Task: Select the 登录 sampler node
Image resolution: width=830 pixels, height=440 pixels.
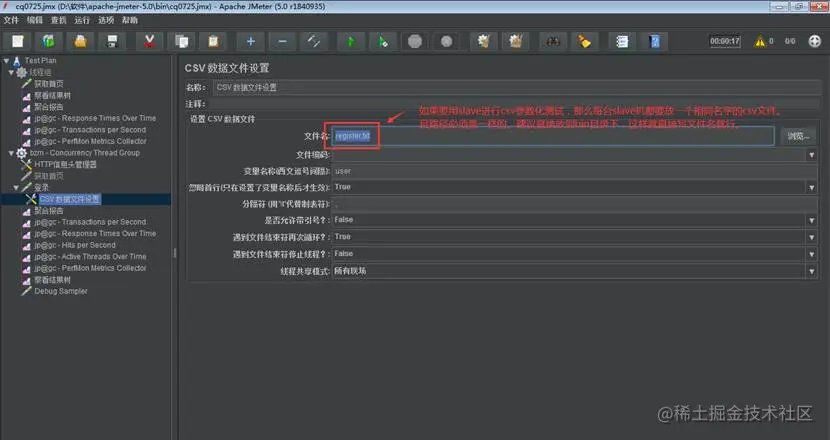Action: 41,187
